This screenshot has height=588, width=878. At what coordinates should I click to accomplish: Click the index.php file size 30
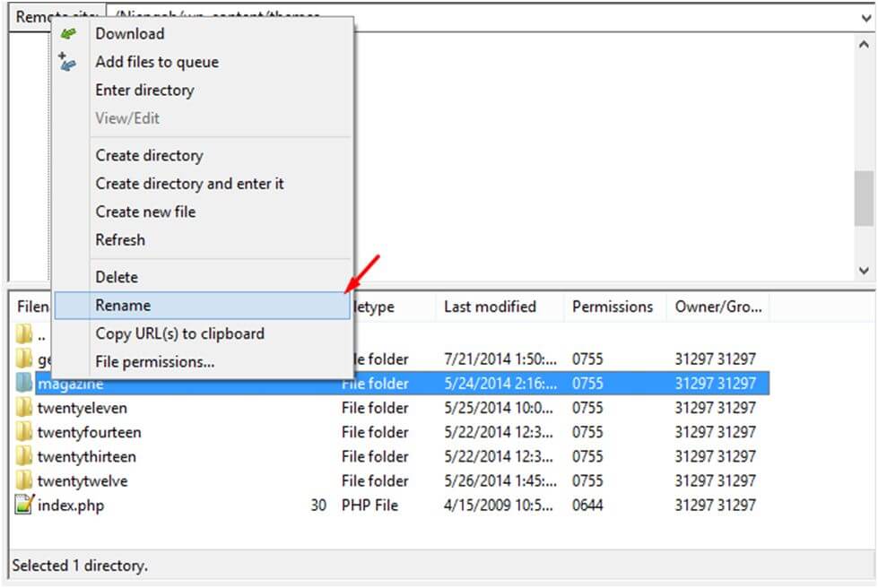coord(318,506)
